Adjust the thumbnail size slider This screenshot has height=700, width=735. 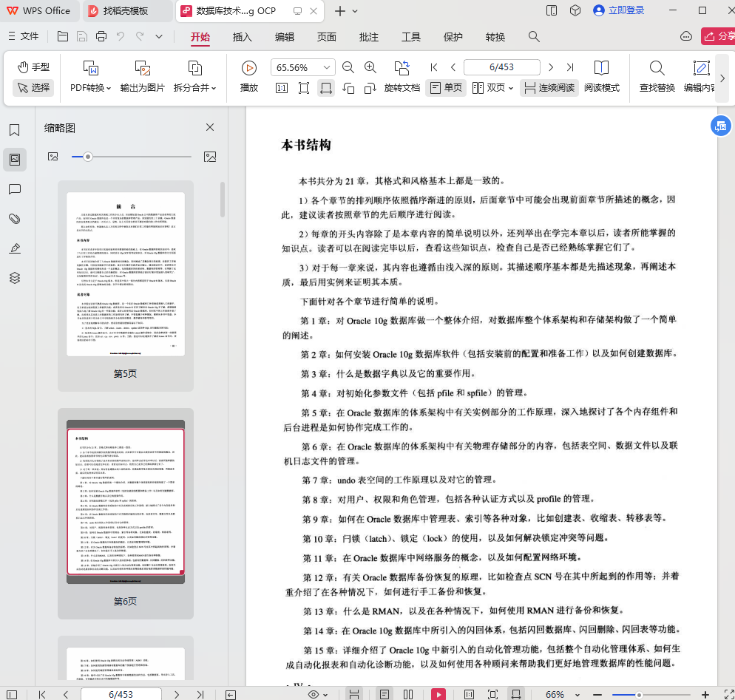click(x=88, y=157)
